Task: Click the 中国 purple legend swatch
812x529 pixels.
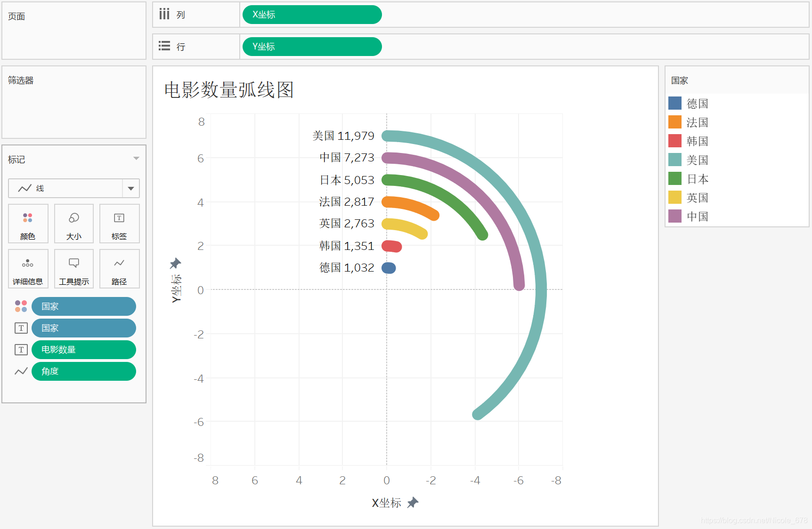Action: (675, 216)
